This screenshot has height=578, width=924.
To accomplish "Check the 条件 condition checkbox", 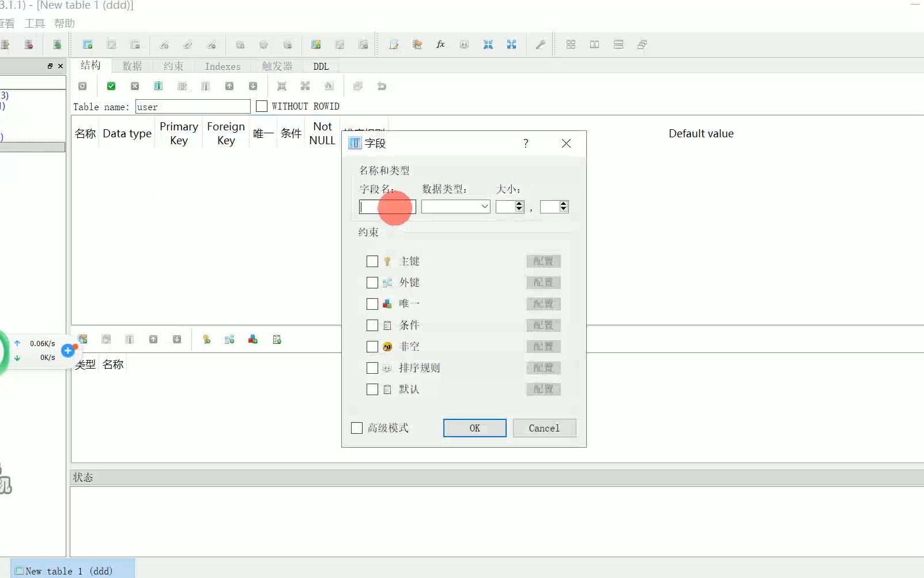I will 372,325.
